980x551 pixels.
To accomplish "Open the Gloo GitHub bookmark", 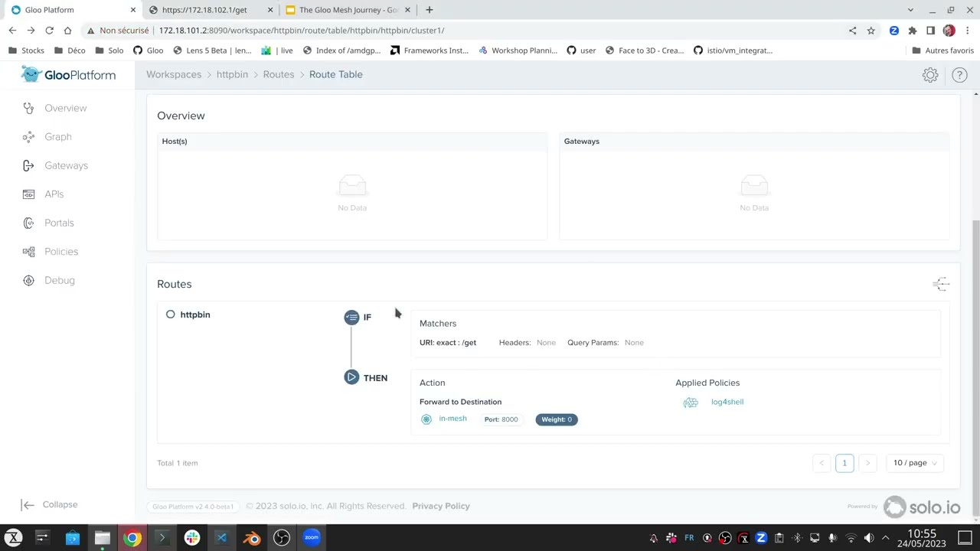I will coord(149,51).
